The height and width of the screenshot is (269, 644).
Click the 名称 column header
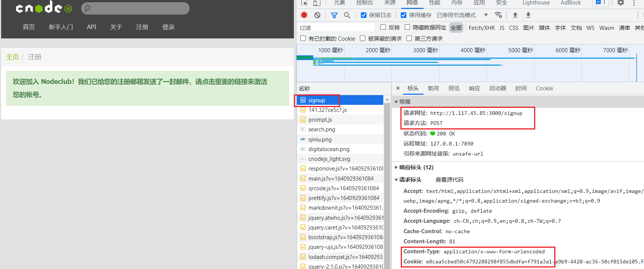point(305,89)
